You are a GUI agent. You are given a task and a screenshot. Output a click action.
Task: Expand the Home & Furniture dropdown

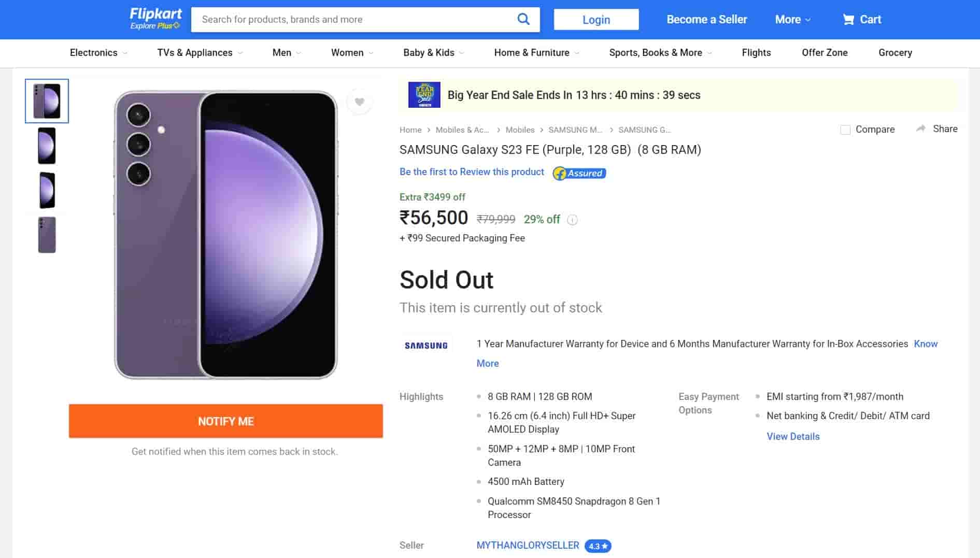click(535, 52)
